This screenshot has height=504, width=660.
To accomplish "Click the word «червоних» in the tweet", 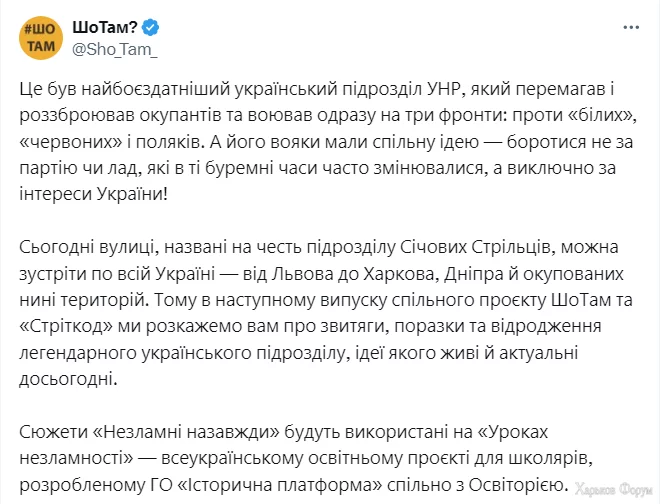I will tap(65, 138).
